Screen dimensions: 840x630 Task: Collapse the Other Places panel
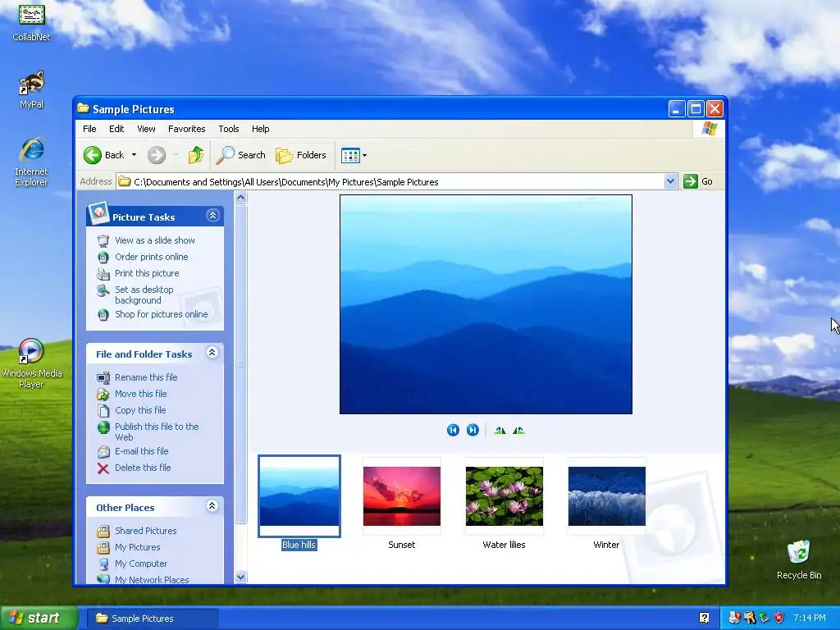(212, 505)
